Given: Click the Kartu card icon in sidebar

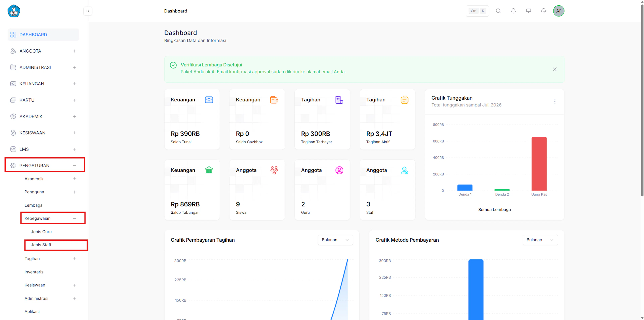Looking at the screenshot, I should [13, 100].
